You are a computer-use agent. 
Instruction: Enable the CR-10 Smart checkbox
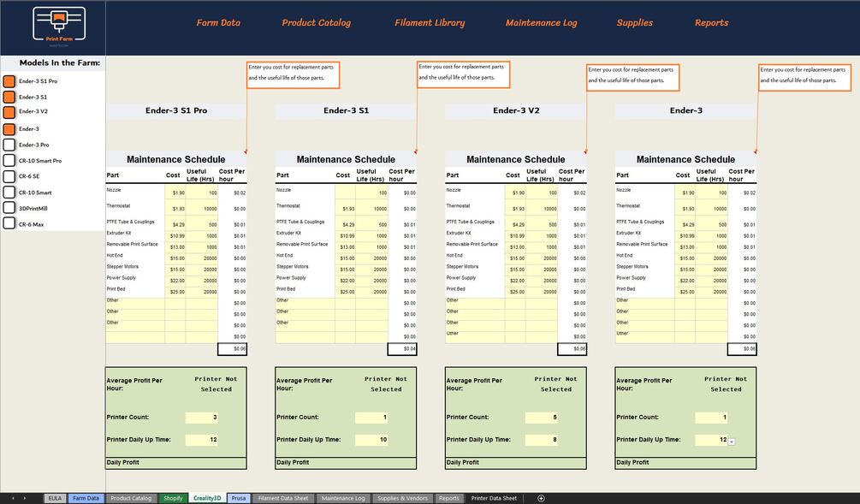coord(9,192)
